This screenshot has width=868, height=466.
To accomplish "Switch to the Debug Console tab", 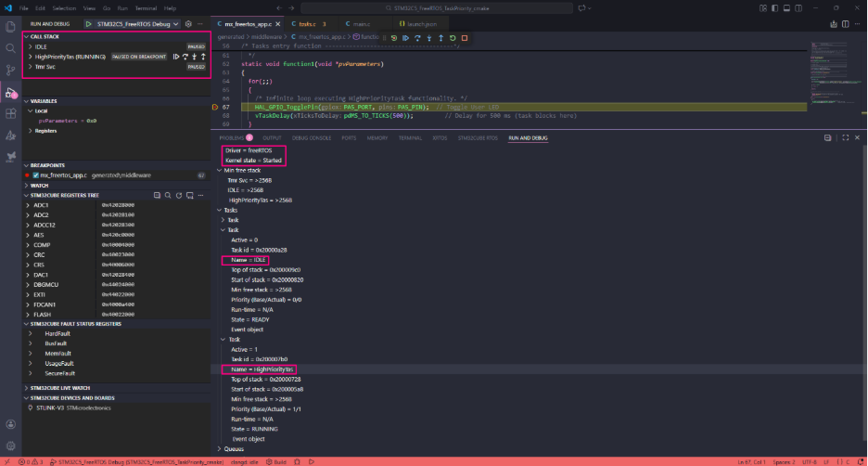I will click(310, 137).
